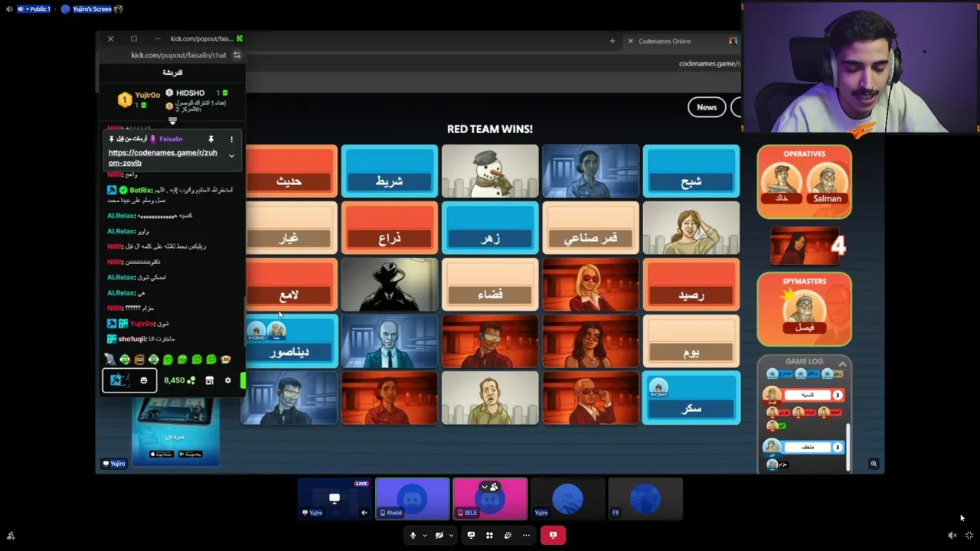The width and height of the screenshot is (980, 551).
Task: Open the codenames.game link in pinned message
Action: (162, 158)
